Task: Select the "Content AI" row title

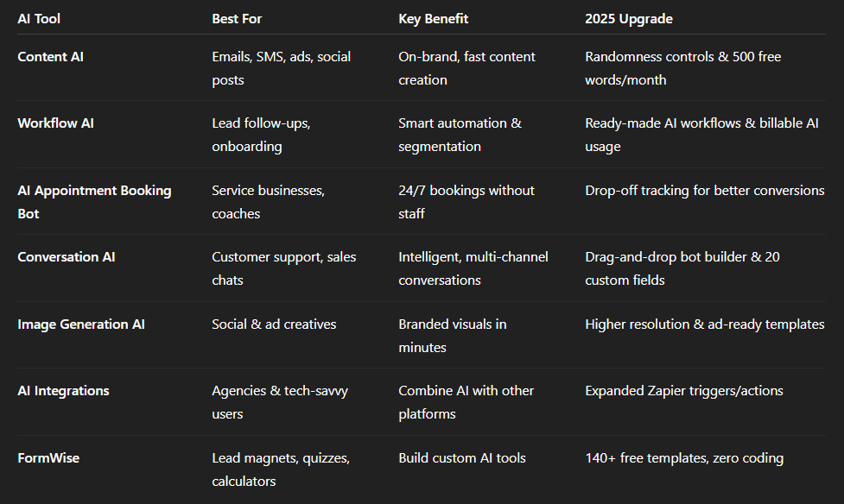Action: (50, 56)
